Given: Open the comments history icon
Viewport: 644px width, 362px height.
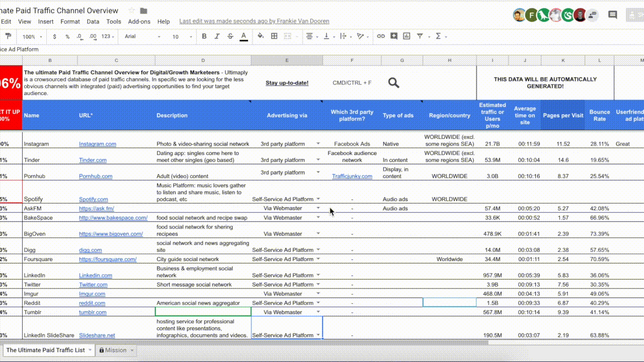Looking at the screenshot, I should click(x=613, y=15).
